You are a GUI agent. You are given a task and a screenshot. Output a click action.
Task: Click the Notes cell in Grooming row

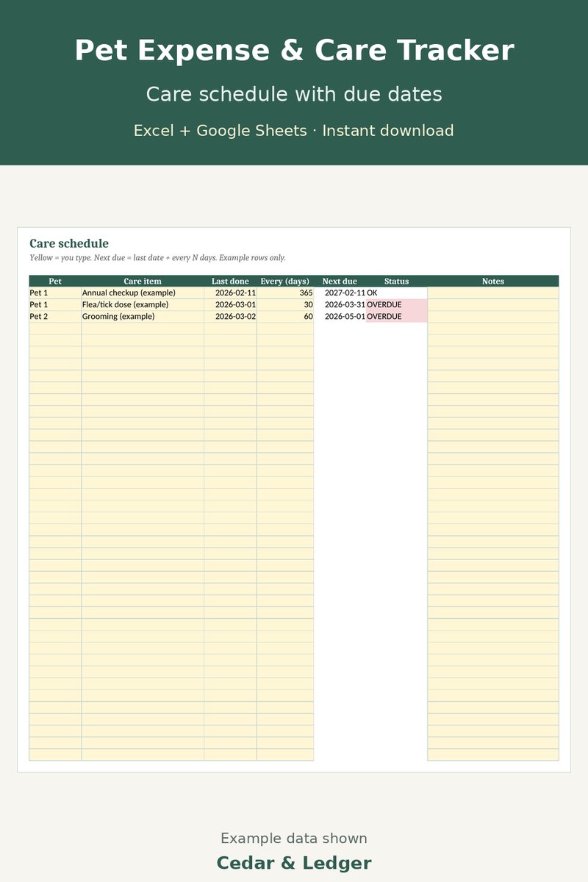click(493, 316)
